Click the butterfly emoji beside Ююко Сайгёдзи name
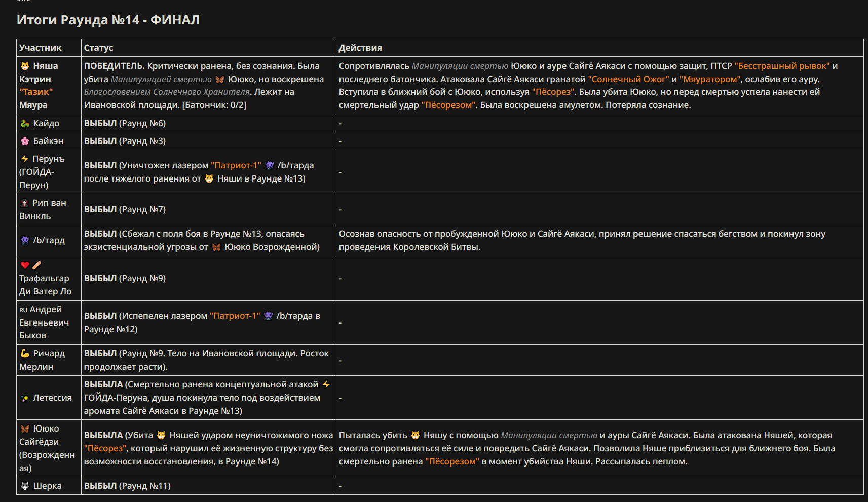This screenshot has width=868, height=502. pyautogui.click(x=25, y=428)
